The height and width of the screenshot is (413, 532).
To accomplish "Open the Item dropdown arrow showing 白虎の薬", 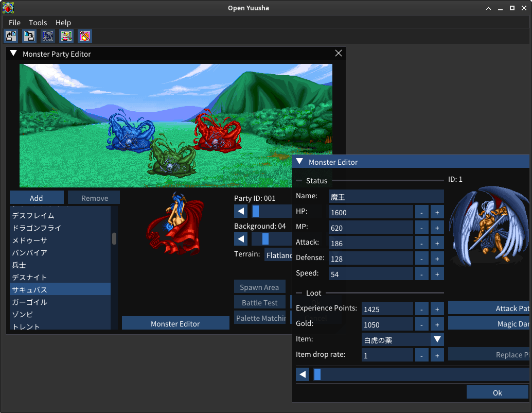I will tap(437, 339).
